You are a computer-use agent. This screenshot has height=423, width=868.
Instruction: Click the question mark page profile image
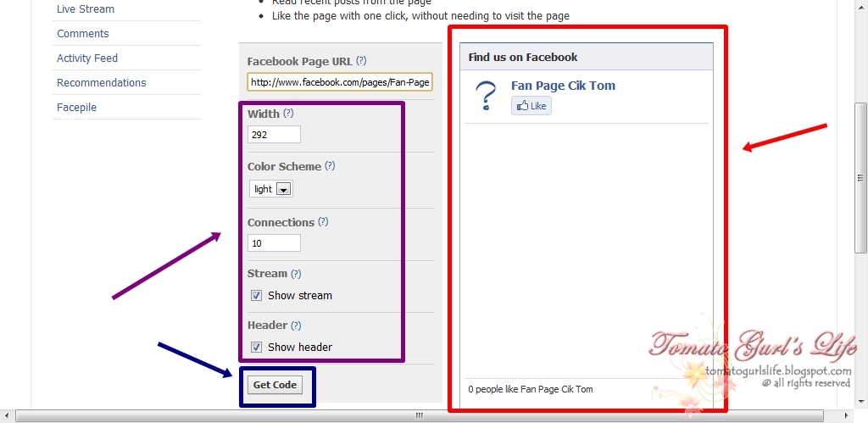pos(486,96)
